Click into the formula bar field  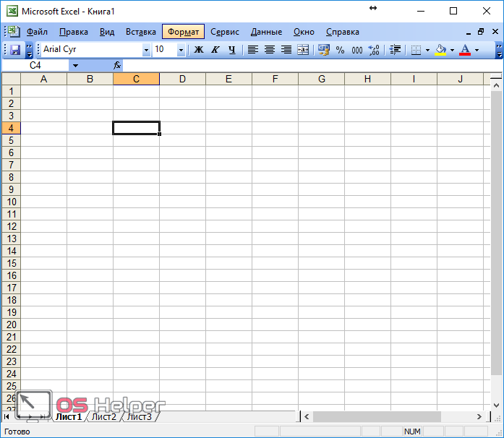point(312,66)
